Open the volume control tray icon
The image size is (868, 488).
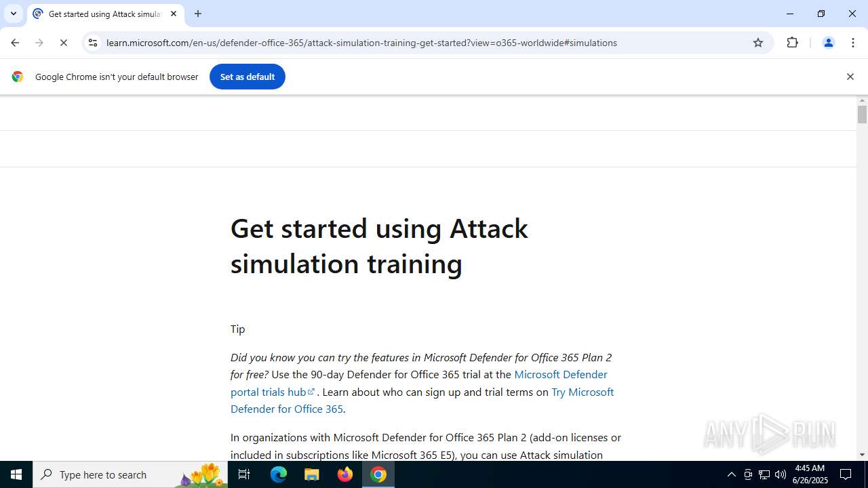pos(781,474)
